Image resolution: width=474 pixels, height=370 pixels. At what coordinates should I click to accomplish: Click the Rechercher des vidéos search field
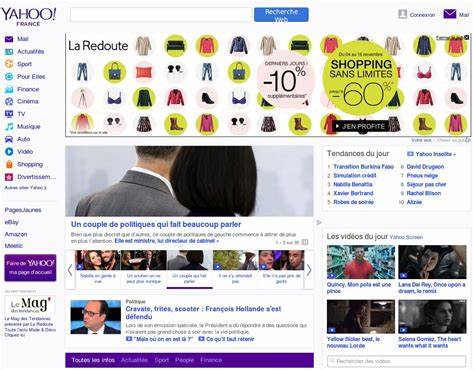pyautogui.click(x=397, y=361)
